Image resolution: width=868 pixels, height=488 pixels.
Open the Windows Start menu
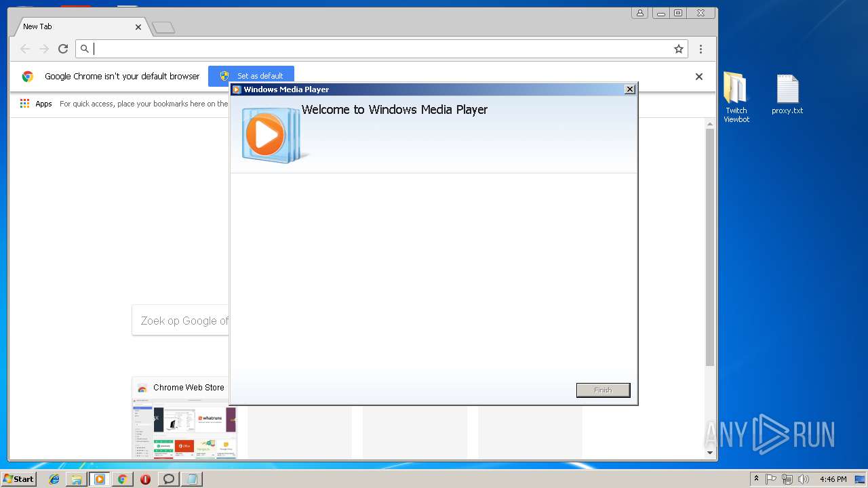pos(18,479)
